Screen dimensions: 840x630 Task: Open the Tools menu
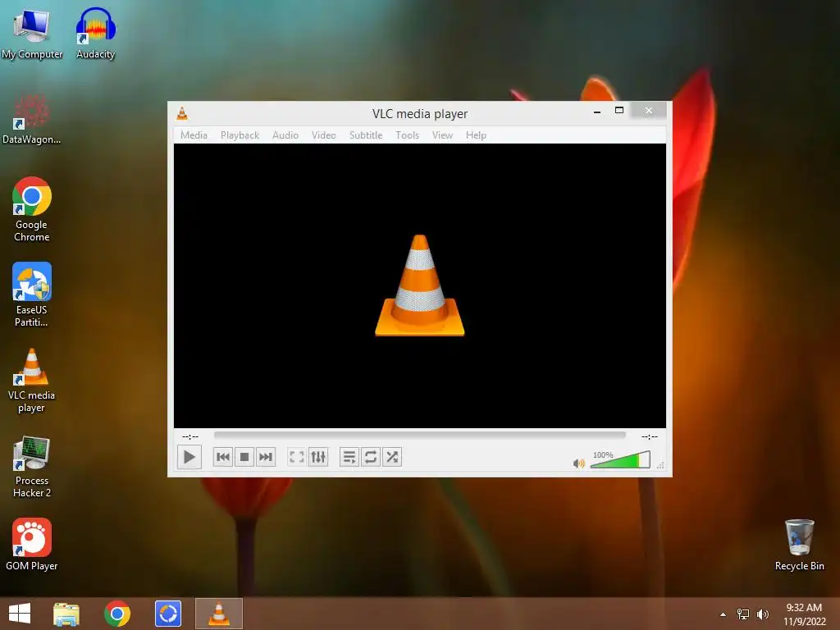(407, 135)
